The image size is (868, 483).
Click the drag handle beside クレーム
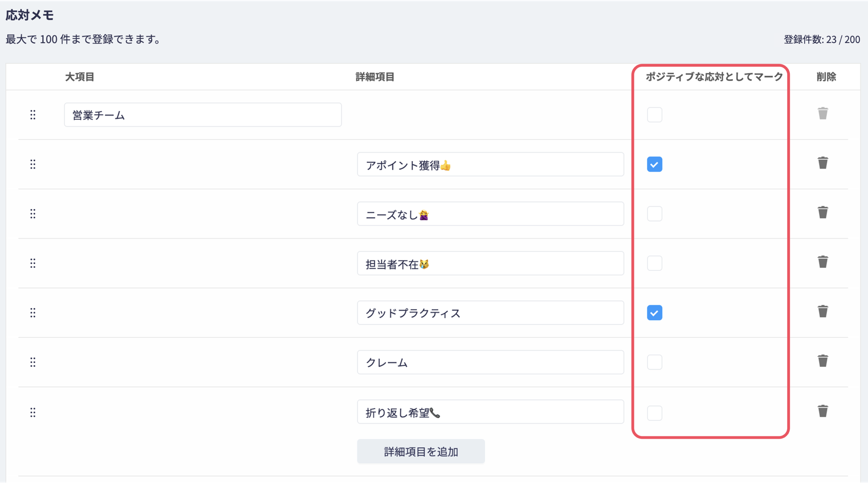coord(33,362)
